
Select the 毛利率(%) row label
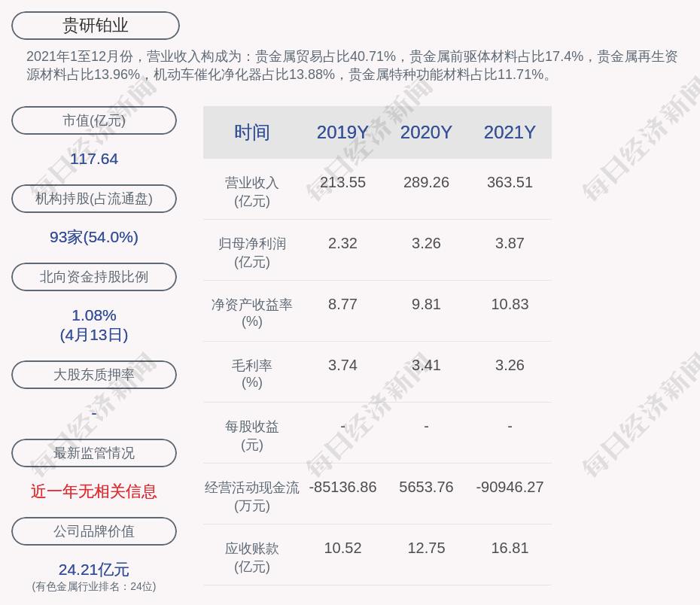click(252, 374)
